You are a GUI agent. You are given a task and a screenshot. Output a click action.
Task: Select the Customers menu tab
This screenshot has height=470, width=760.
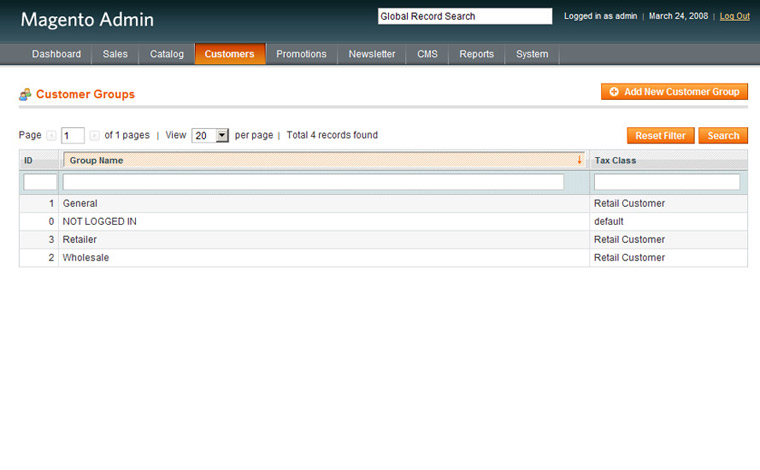(x=230, y=54)
